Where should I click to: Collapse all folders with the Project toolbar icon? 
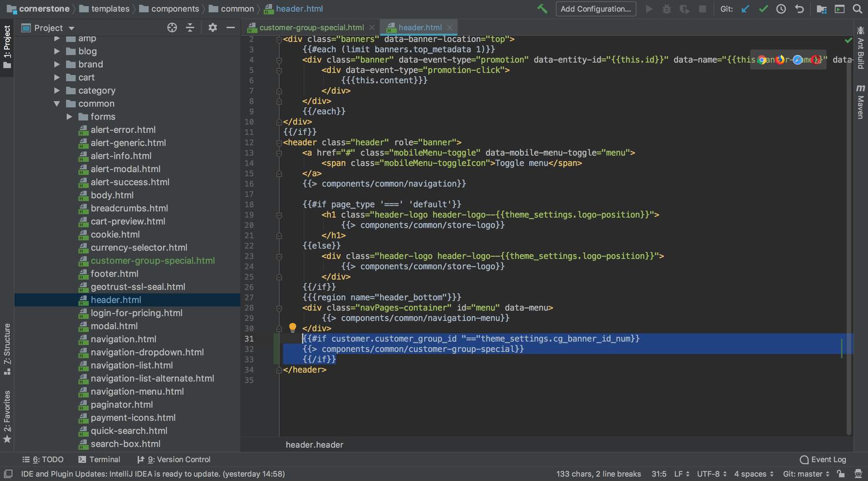point(190,28)
